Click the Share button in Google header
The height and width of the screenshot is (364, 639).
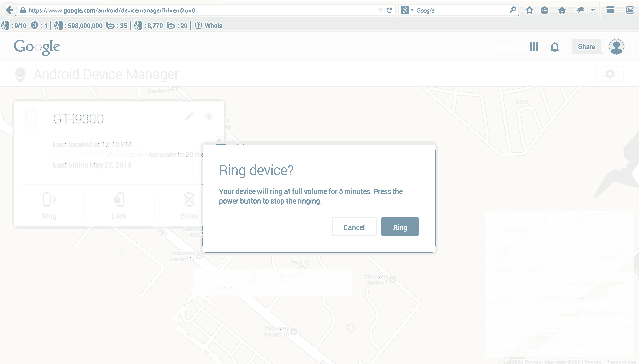click(x=586, y=46)
